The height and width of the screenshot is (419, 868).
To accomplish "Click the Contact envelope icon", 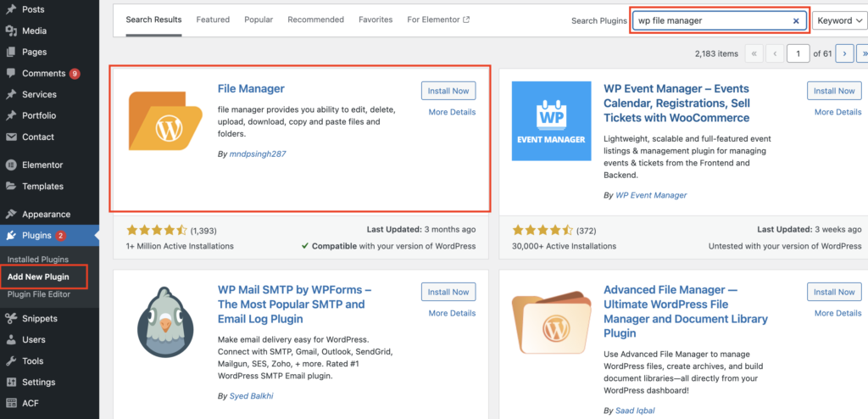I will tap(10, 137).
